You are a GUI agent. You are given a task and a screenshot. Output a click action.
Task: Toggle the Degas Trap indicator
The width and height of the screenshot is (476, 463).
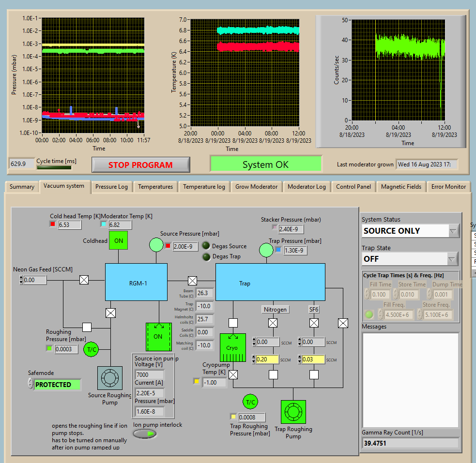point(206,256)
